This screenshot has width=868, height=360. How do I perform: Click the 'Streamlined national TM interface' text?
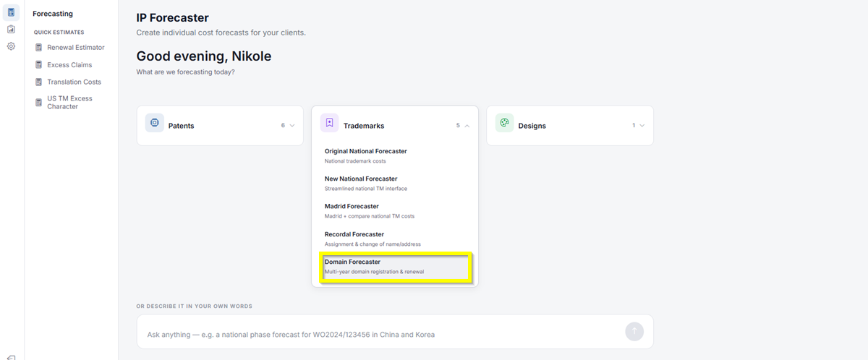[366, 189]
